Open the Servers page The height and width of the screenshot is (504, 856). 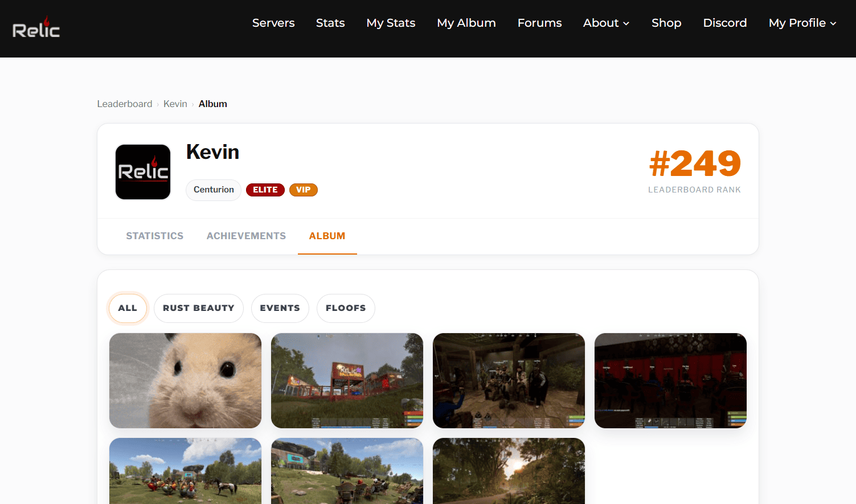pyautogui.click(x=273, y=23)
